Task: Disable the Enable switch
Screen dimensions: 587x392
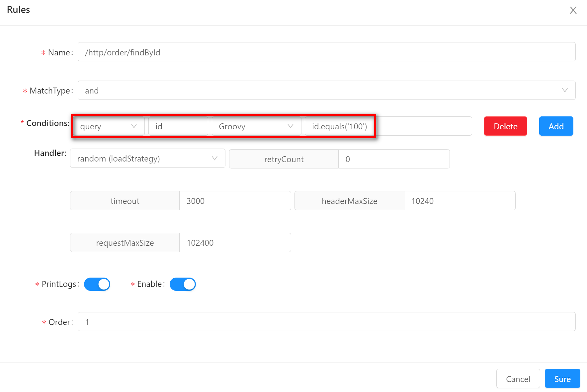Action: 183,284
